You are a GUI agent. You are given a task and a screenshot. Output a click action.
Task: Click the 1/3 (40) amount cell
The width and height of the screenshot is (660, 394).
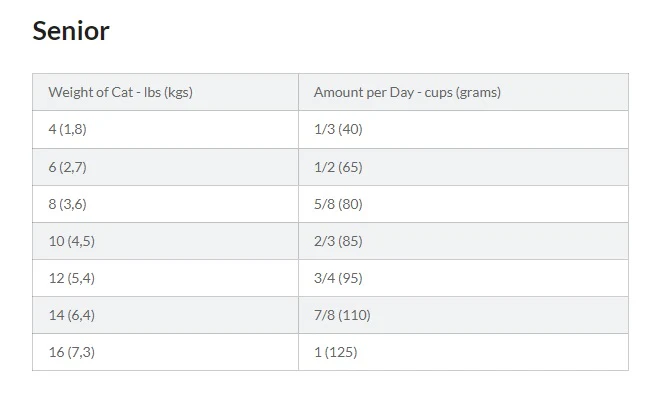463,129
